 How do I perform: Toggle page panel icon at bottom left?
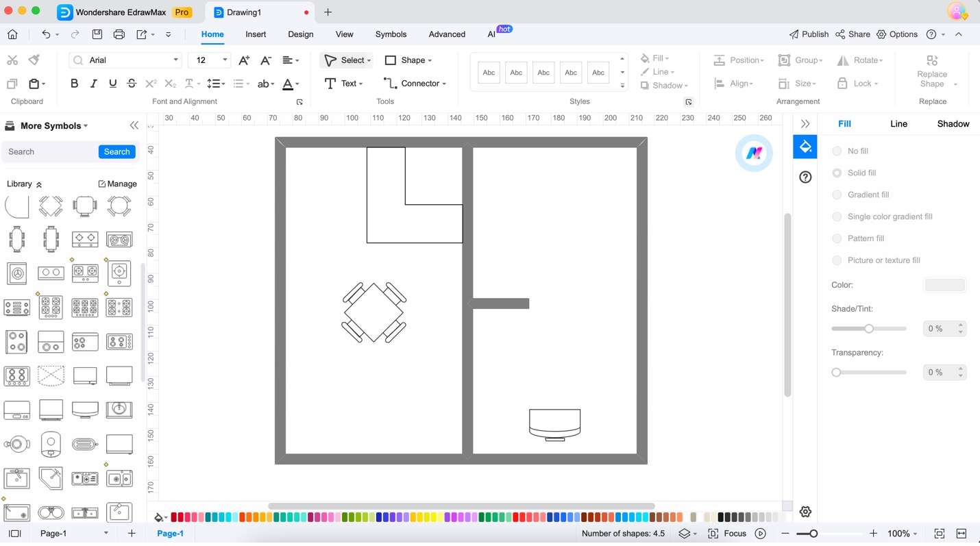click(x=14, y=533)
